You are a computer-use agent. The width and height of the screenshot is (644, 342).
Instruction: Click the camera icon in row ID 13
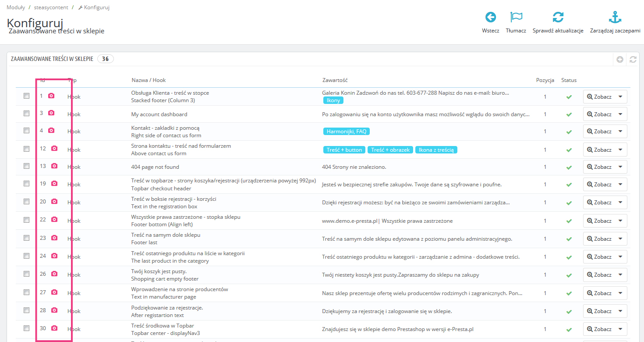[x=54, y=166]
